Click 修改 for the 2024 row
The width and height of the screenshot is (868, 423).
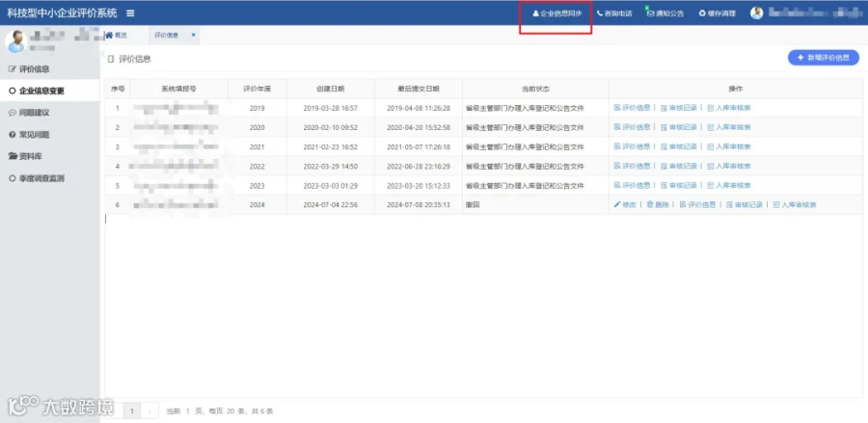pos(625,204)
